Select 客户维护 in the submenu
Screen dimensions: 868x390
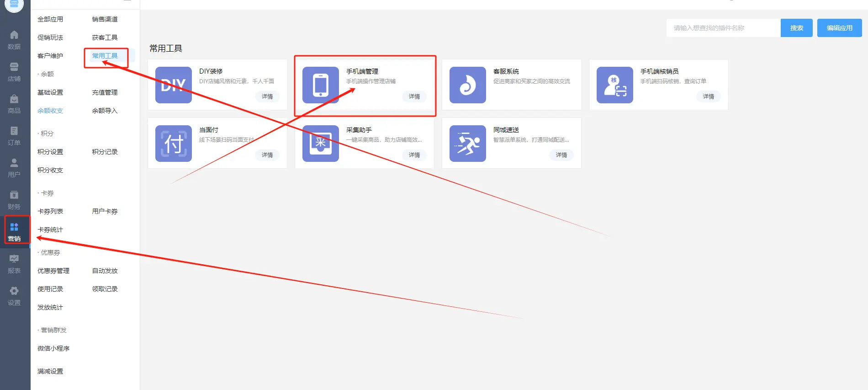pos(50,56)
